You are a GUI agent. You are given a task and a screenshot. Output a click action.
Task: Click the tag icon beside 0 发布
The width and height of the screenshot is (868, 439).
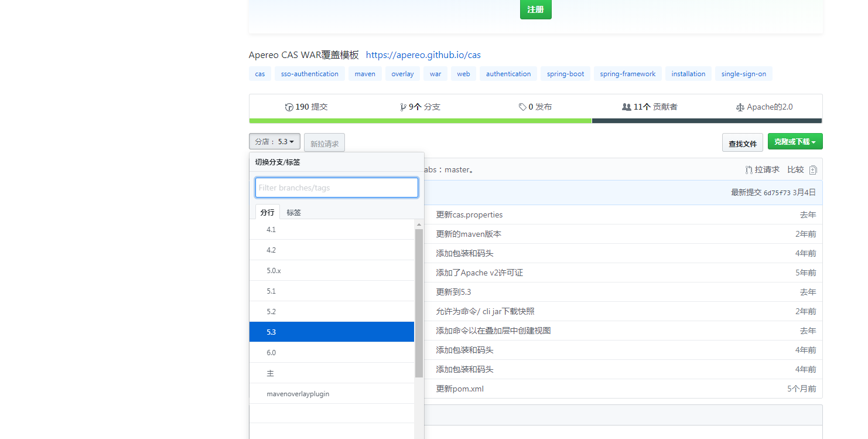[522, 107]
